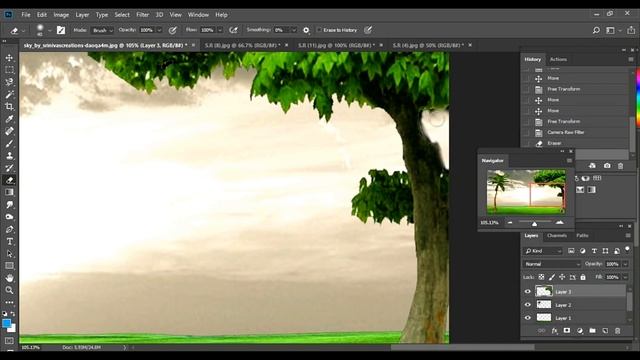Toggle brush settings panel icon
The width and height of the screenshot is (640, 360).
tap(61, 30)
